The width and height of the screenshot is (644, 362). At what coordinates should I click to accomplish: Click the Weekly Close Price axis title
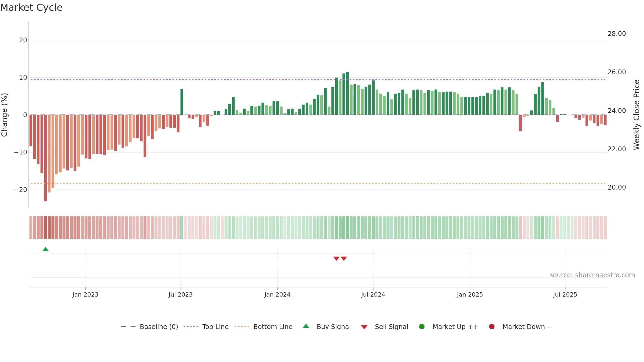tap(636, 115)
